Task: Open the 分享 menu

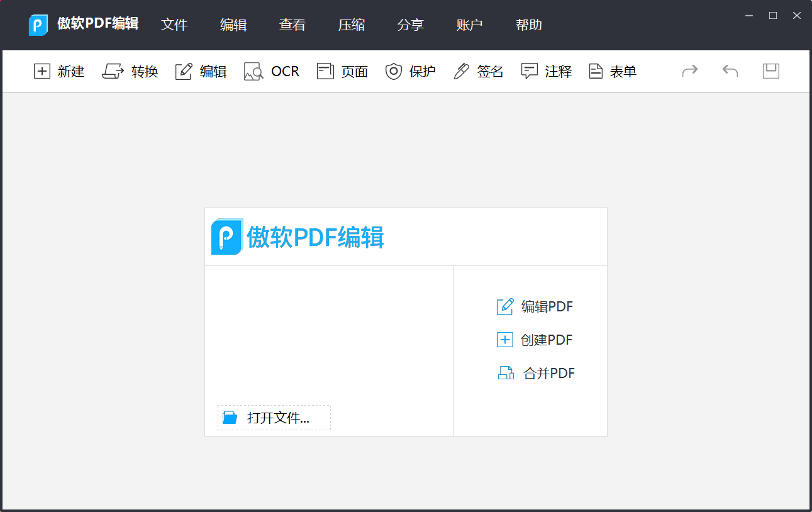Action: [x=411, y=25]
